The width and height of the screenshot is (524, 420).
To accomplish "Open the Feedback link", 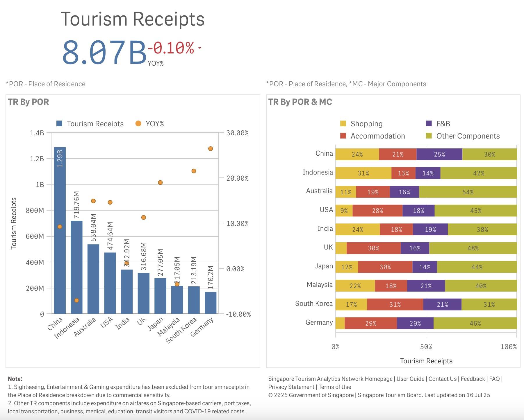I will (473, 379).
